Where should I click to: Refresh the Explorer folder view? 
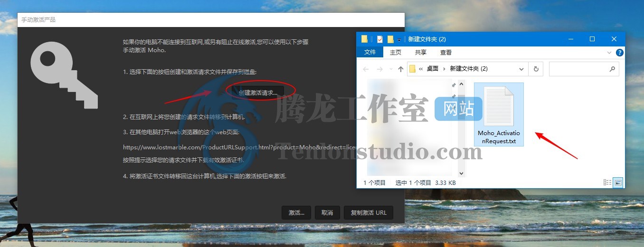[536, 69]
